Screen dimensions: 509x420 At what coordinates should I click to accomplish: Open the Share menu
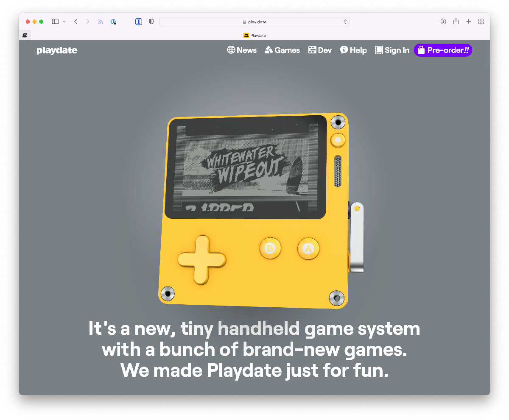(x=456, y=21)
